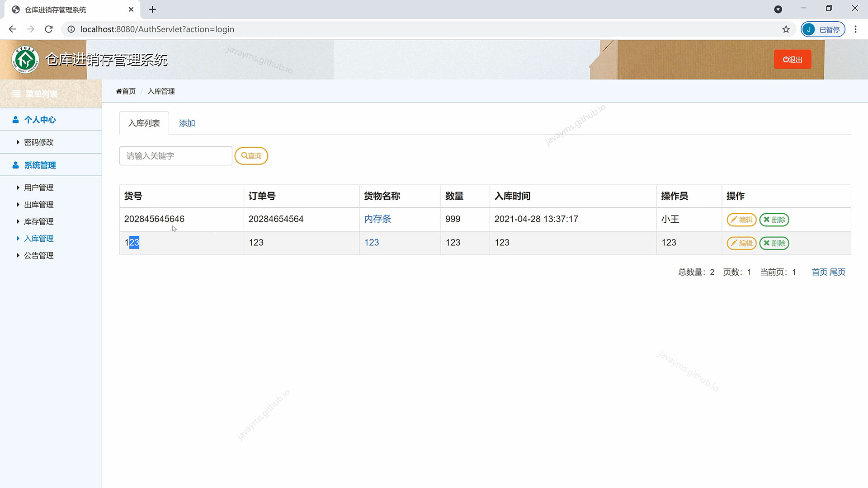Click the university logo in header

(26, 60)
